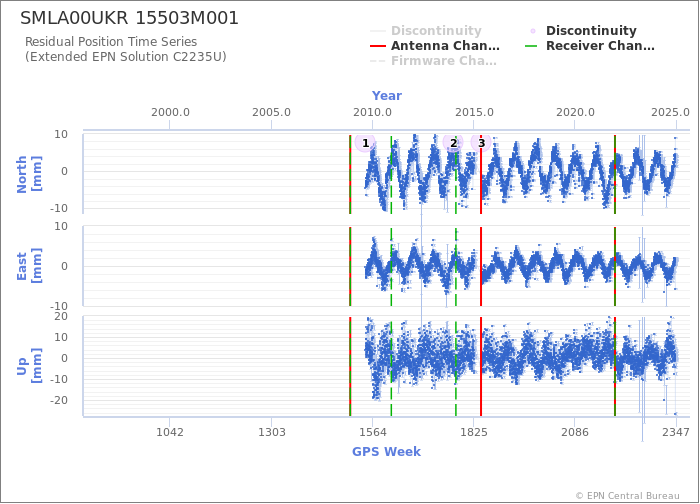Image resolution: width=700 pixels, height=504 pixels.
Task: Click the red Antenna Change legend line symbol
Action: (x=378, y=46)
